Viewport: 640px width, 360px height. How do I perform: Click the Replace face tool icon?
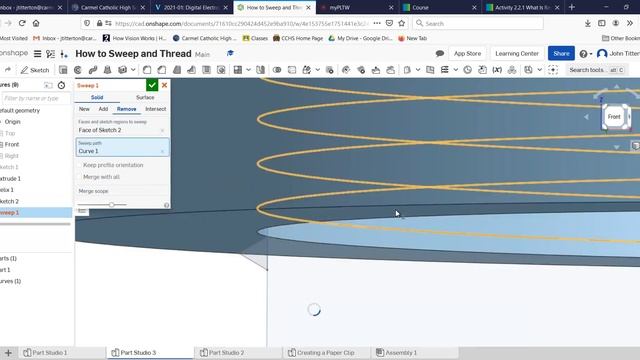391,70
